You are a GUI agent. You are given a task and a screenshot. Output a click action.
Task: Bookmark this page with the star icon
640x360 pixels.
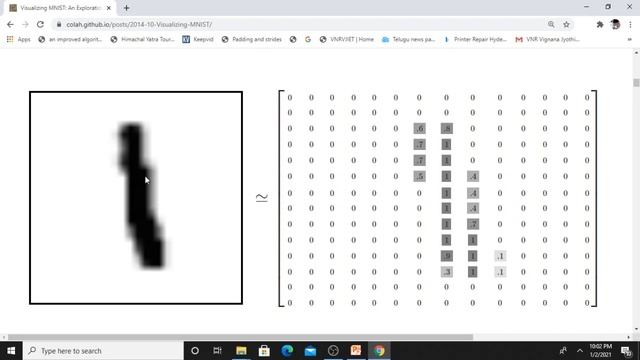coord(566,24)
